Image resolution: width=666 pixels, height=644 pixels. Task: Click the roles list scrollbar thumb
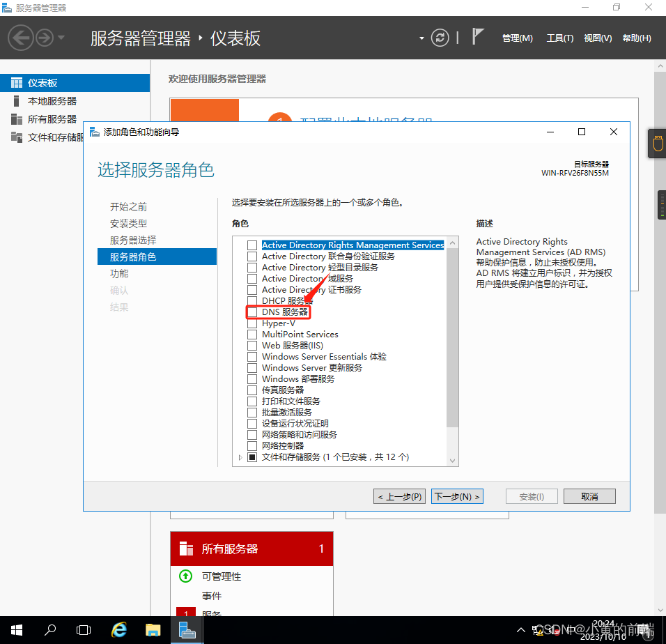point(453,338)
